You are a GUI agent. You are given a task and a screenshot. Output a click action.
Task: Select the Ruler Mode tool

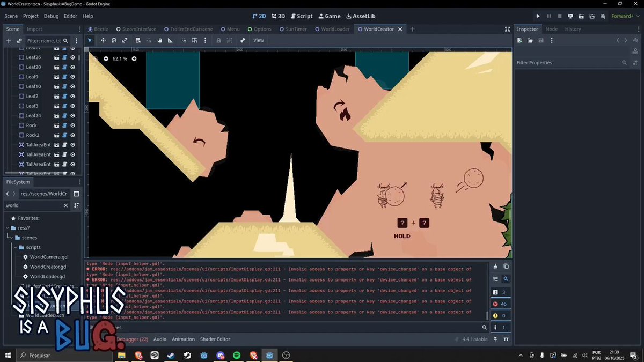(x=170, y=40)
